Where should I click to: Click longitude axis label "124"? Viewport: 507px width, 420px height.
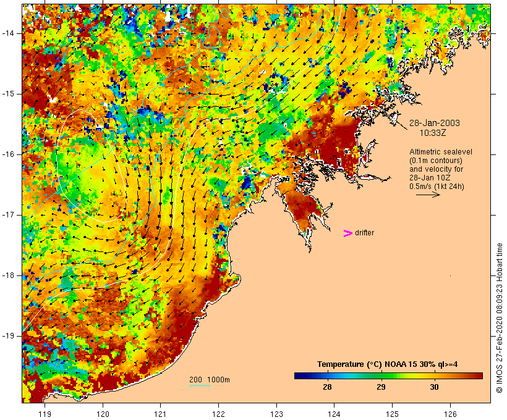[x=334, y=414]
